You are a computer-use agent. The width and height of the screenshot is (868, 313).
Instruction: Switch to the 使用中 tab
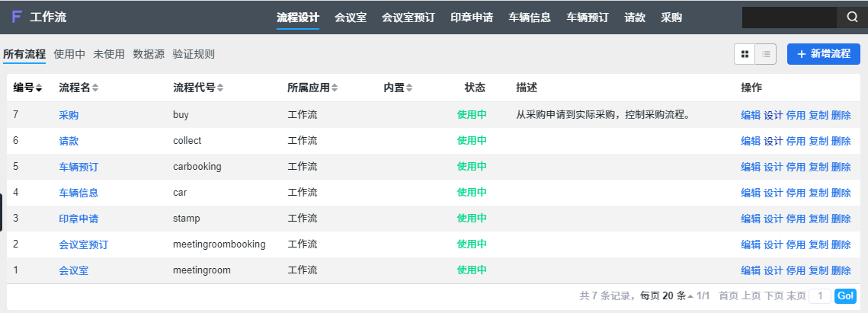(x=69, y=54)
